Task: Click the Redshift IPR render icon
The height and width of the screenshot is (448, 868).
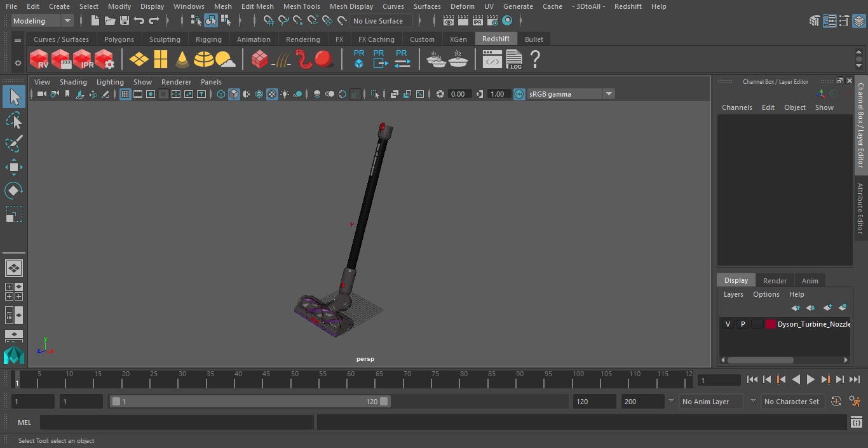Action: pyautogui.click(x=83, y=60)
